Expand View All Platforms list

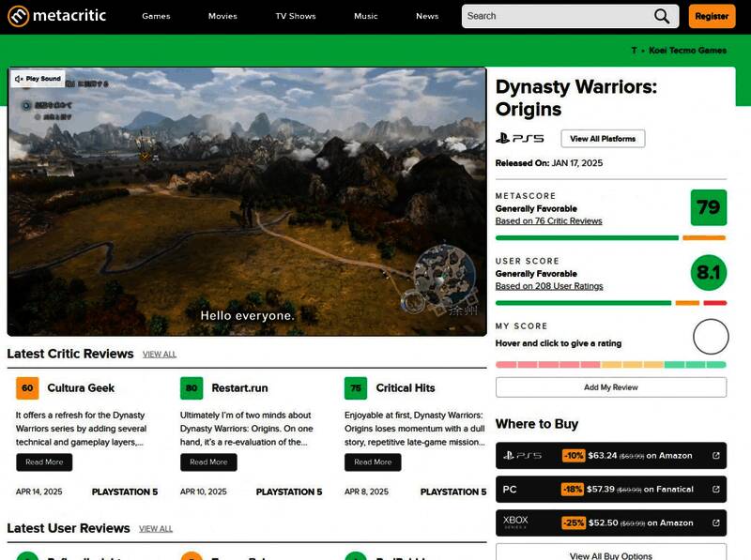pyautogui.click(x=603, y=139)
